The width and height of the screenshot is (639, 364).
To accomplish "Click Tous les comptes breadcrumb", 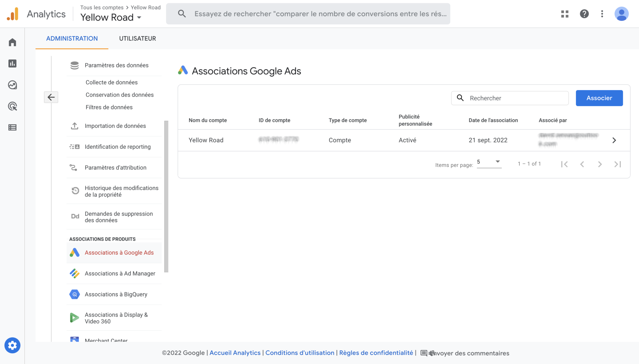I will (x=102, y=7).
